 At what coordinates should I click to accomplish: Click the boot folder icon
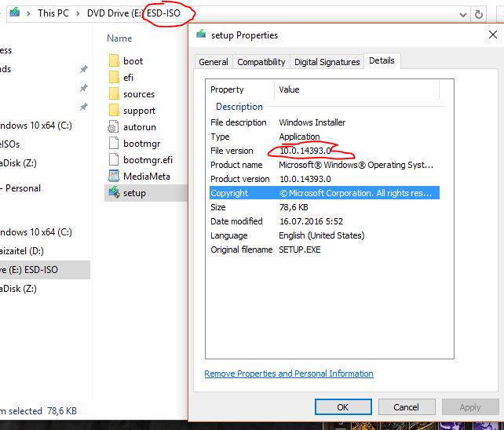pos(113,60)
